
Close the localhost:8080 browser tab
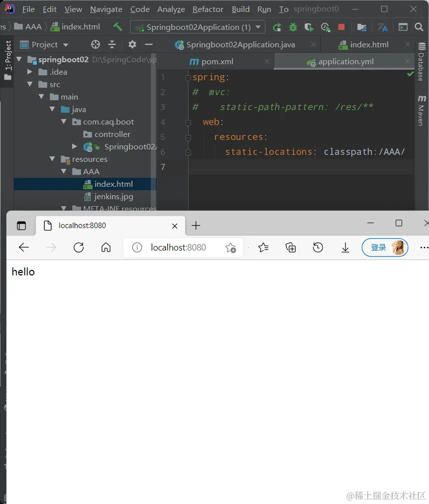[175, 226]
